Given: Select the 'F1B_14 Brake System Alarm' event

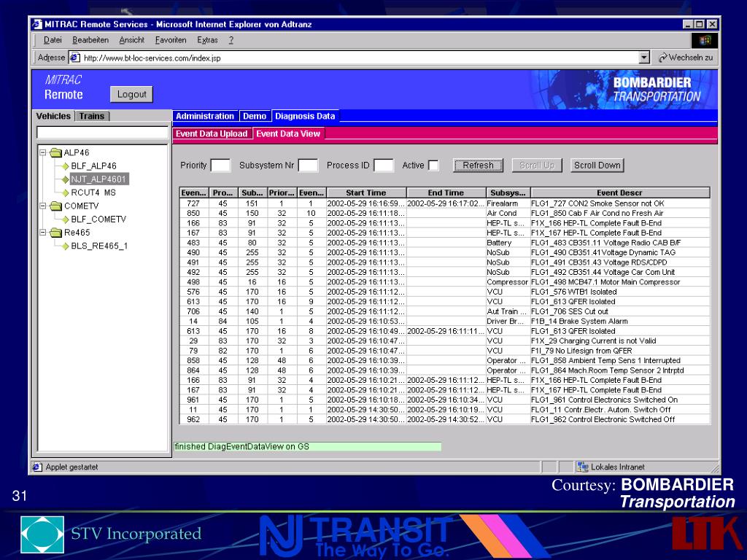Looking at the screenshot, I should [x=444, y=322].
